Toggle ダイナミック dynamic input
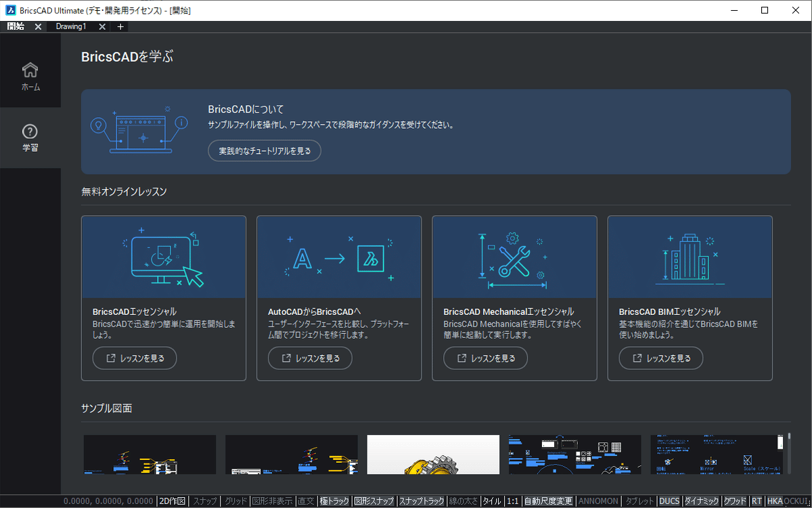Image resolution: width=812 pixels, height=508 pixels. point(702,501)
